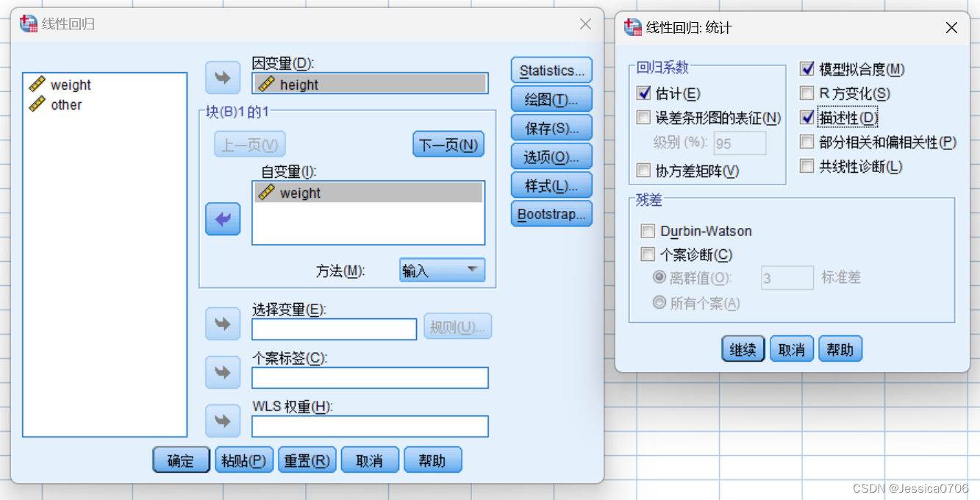Enable 误差条形图的表征(N) checkbox
Screen dimensions: 980x500
point(644,118)
